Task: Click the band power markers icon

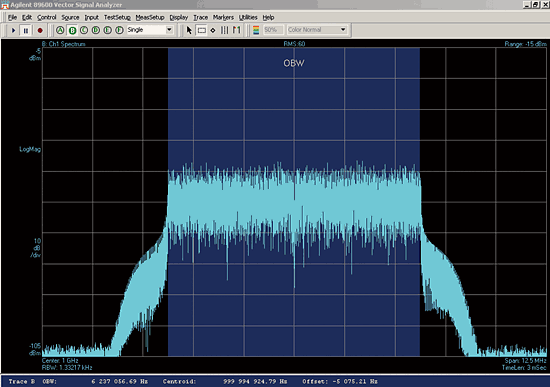Action: click(224, 30)
